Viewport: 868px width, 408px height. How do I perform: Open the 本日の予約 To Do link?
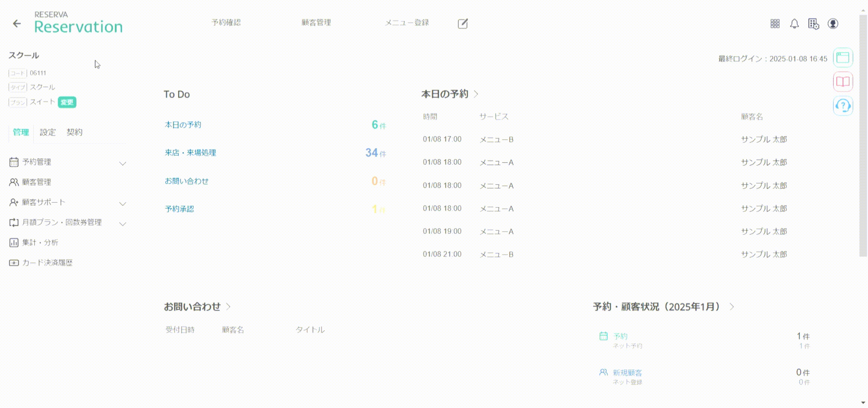click(x=183, y=125)
